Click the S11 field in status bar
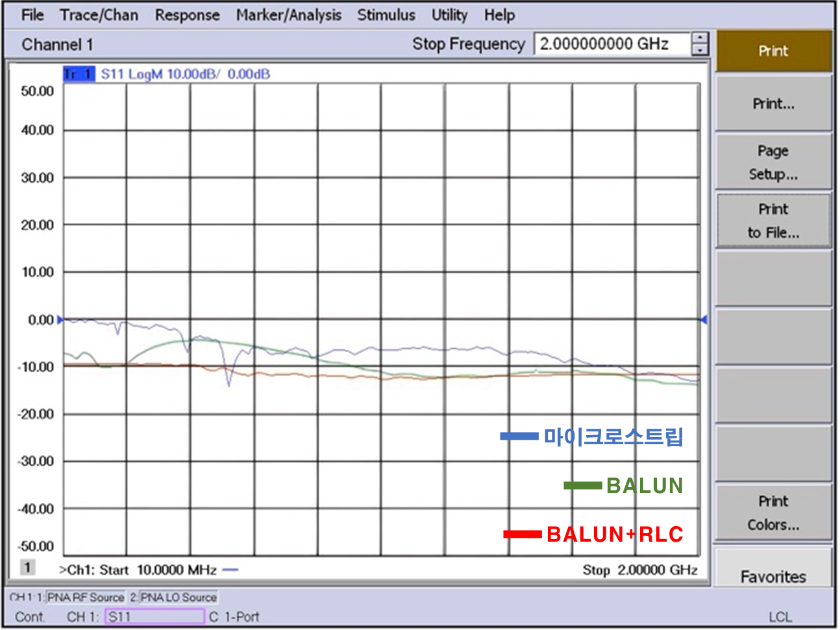The width and height of the screenshot is (840, 630). tap(154, 616)
